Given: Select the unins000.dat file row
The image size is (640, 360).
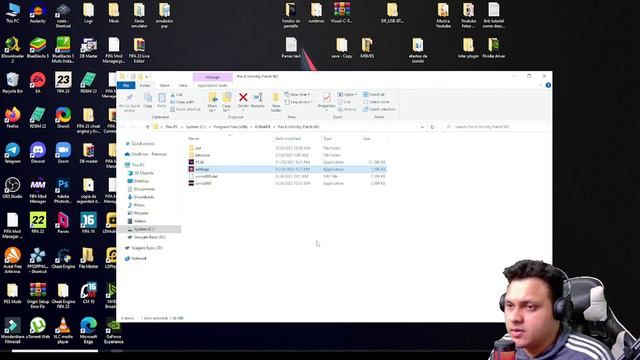Looking at the screenshot, I should [288, 176].
